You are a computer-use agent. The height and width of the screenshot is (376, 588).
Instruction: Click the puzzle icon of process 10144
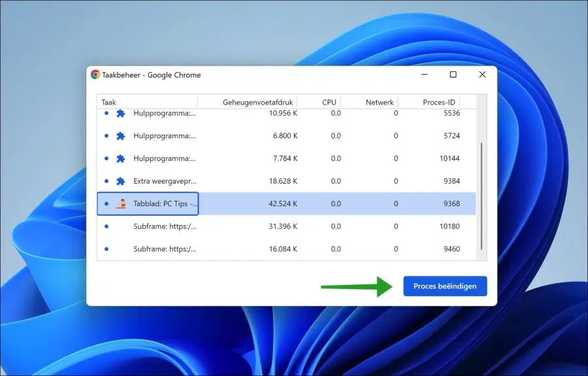click(120, 158)
